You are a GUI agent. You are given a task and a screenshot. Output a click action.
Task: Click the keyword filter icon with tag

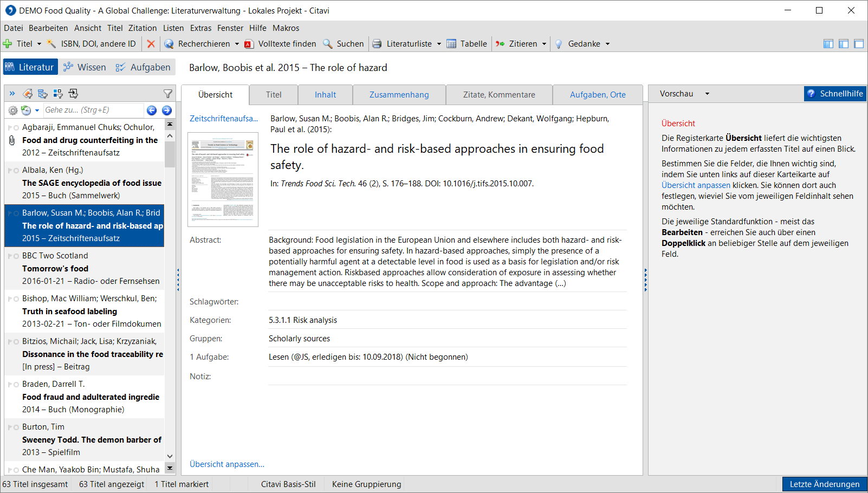pyautogui.click(x=28, y=94)
